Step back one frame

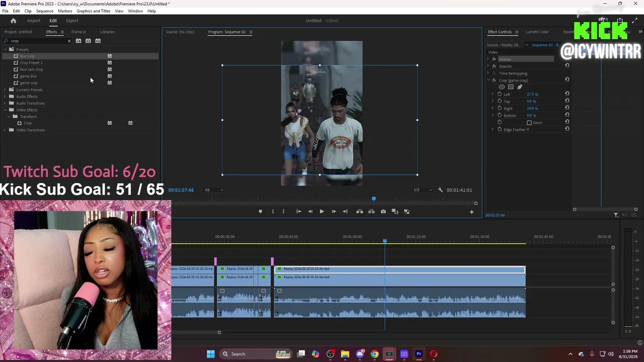point(310,212)
